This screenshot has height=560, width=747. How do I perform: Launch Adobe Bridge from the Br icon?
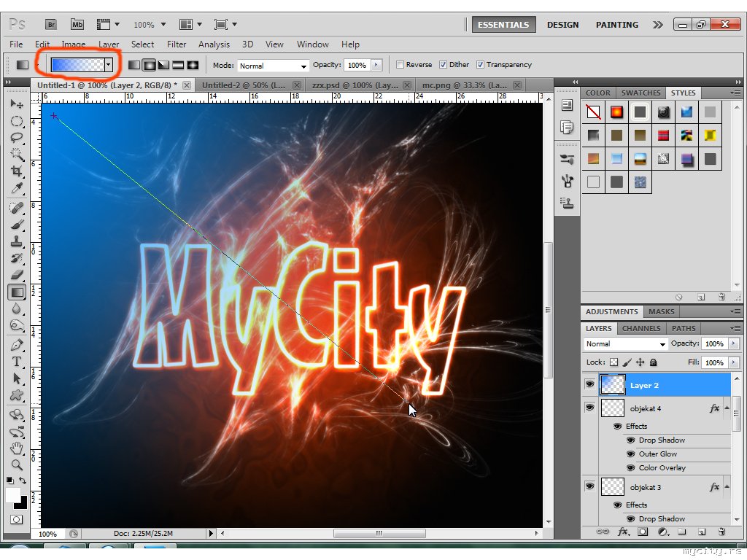pos(51,25)
